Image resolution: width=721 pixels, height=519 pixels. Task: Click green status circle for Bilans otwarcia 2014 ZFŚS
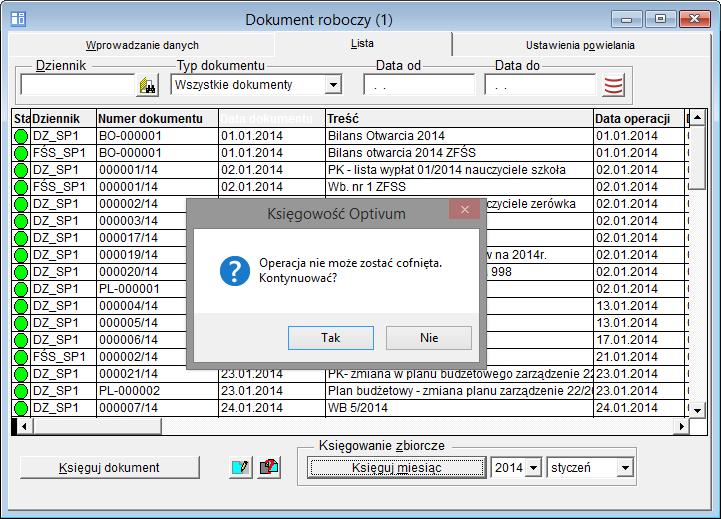21,153
